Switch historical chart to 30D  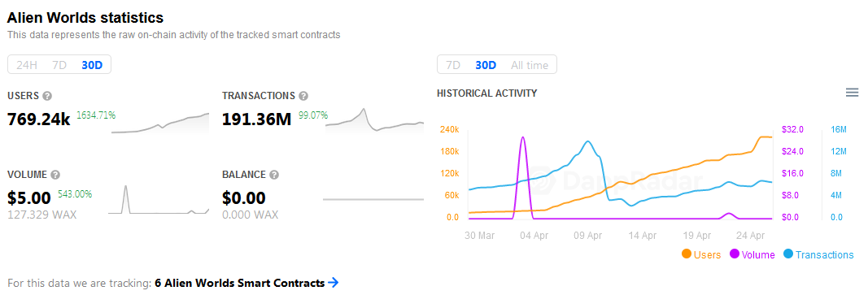point(486,65)
